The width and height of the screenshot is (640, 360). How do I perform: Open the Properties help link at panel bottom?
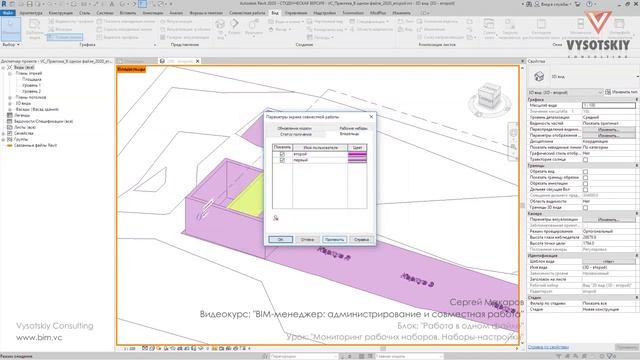tap(548, 347)
